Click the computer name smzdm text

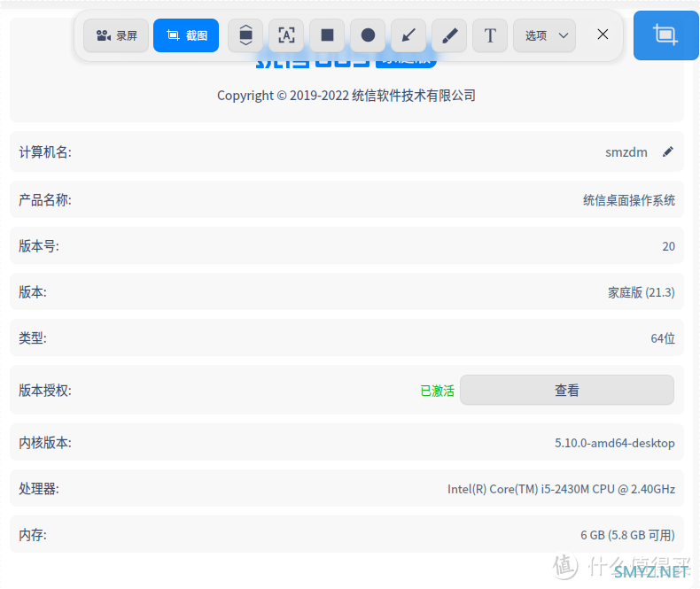pyautogui.click(x=626, y=152)
